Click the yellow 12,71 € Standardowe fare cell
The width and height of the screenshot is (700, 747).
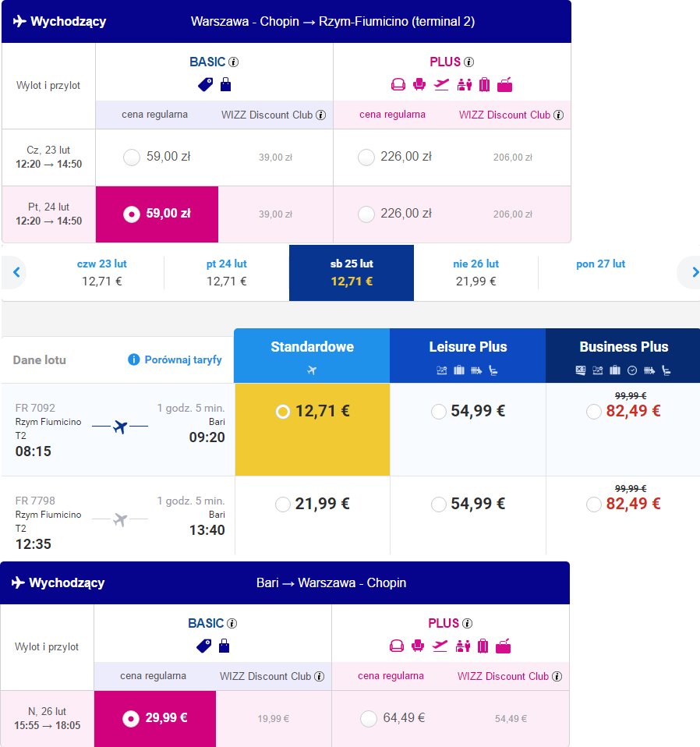(x=313, y=430)
